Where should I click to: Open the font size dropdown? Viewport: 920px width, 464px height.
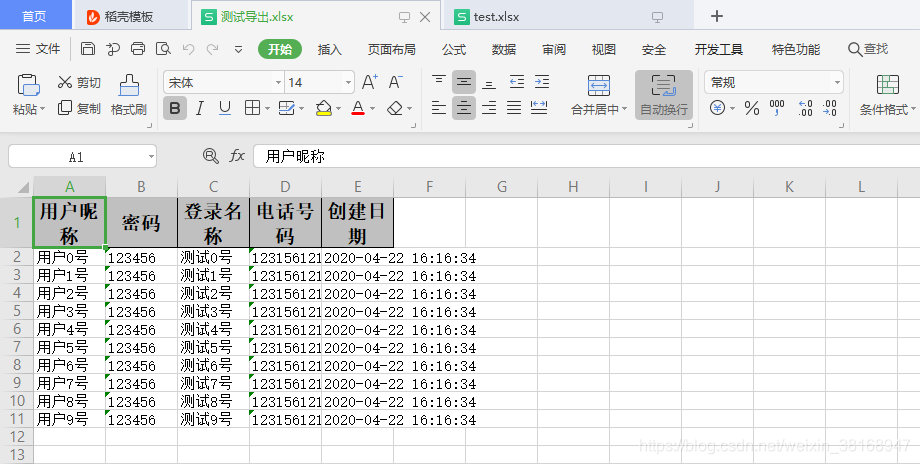349,83
